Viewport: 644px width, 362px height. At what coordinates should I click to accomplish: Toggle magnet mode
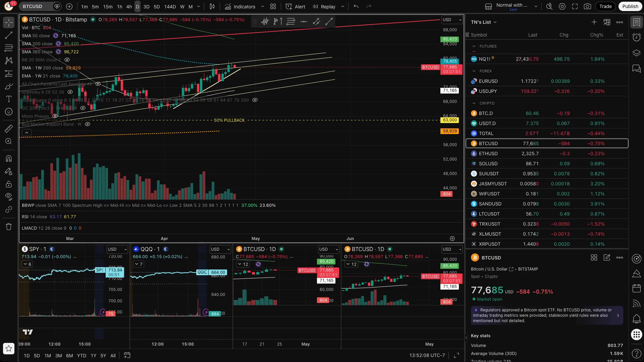point(9,159)
